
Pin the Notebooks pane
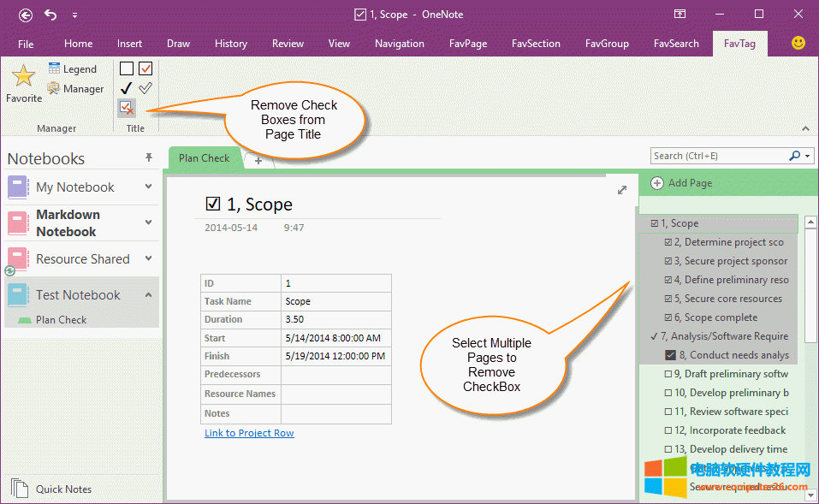click(149, 157)
